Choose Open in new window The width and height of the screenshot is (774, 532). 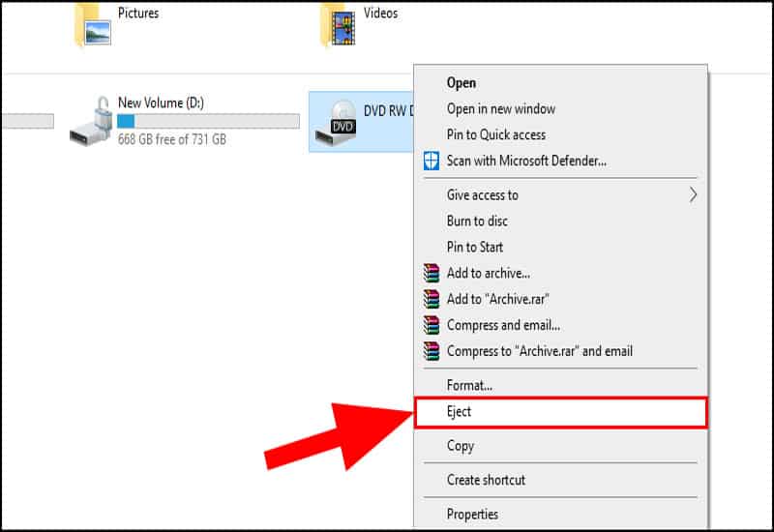click(501, 109)
